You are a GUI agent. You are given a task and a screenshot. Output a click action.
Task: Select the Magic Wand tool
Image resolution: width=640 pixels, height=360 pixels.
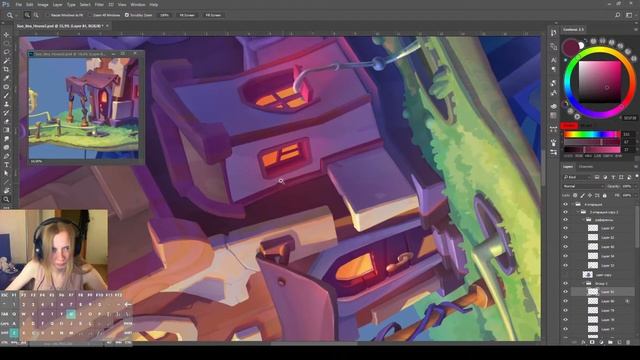tap(6, 61)
